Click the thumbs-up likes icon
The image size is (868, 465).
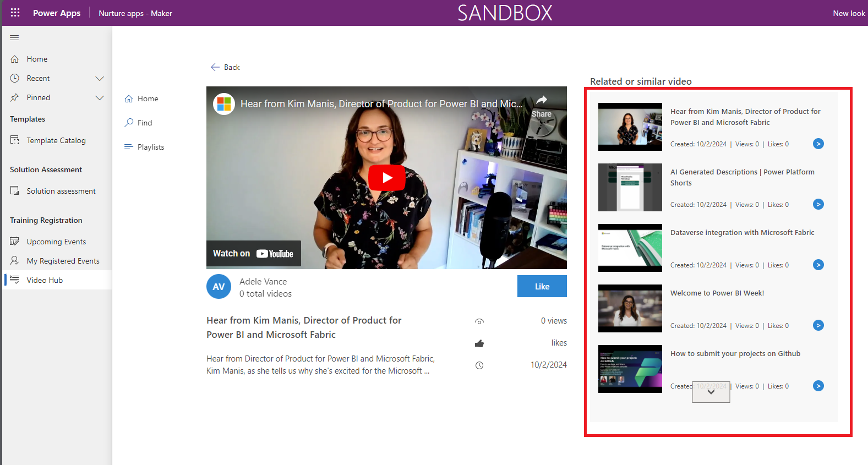(x=479, y=343)
